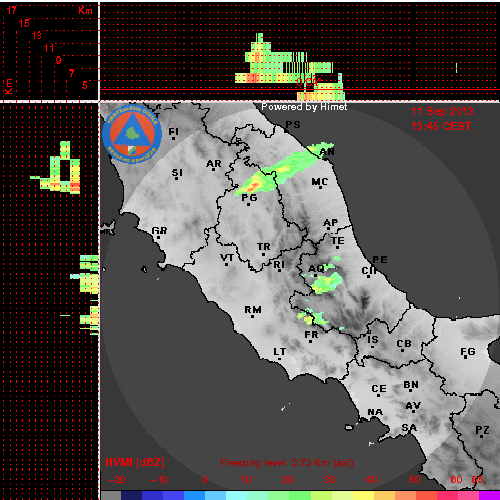
Task: Click the PE city label
Action: coord(380,260)
